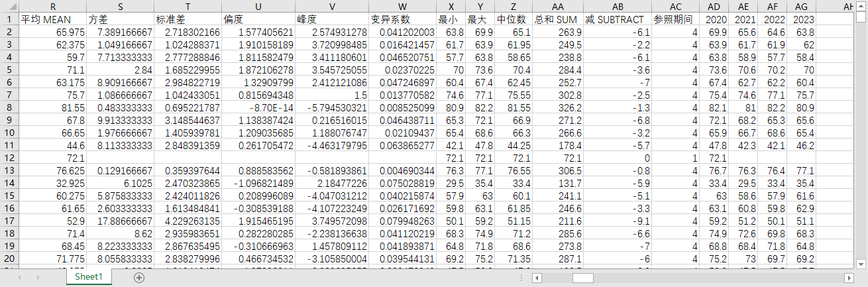Select column AG header
The height and width of the screenshot is (287, 868).
pyautogui.click(x=802, y=6)
